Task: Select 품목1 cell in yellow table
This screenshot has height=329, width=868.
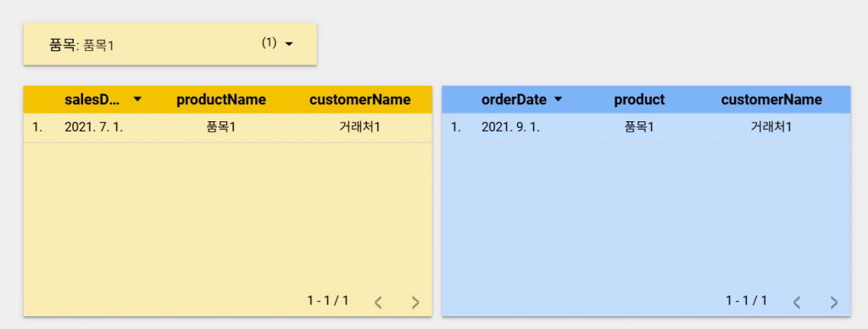Action: [221, 127]
